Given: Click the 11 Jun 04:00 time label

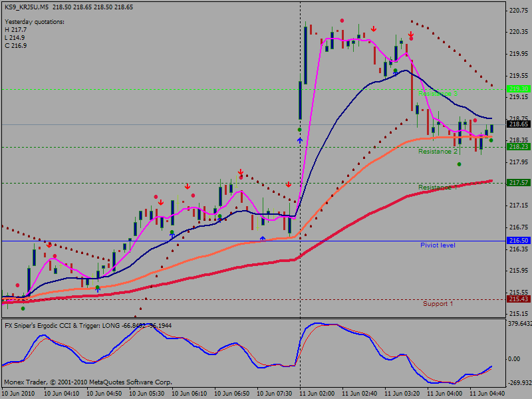Looking at the screenshot, I should click(x=445, y=394).
